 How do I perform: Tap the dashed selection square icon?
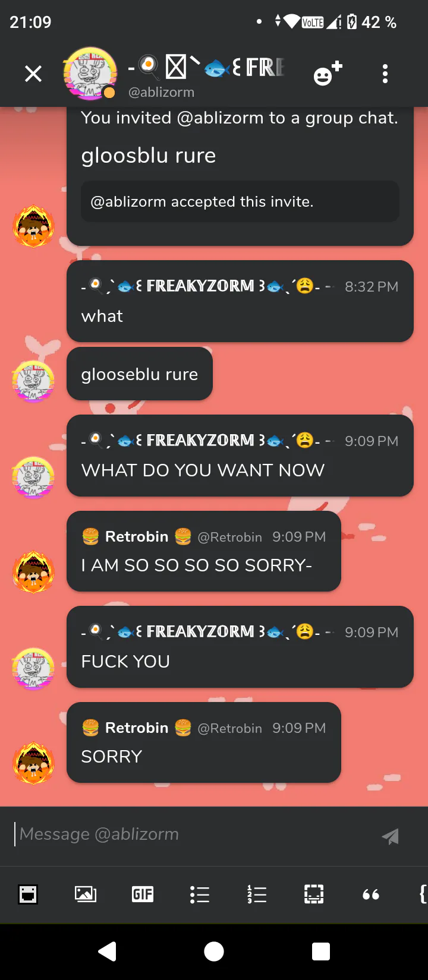coord(314,894)
